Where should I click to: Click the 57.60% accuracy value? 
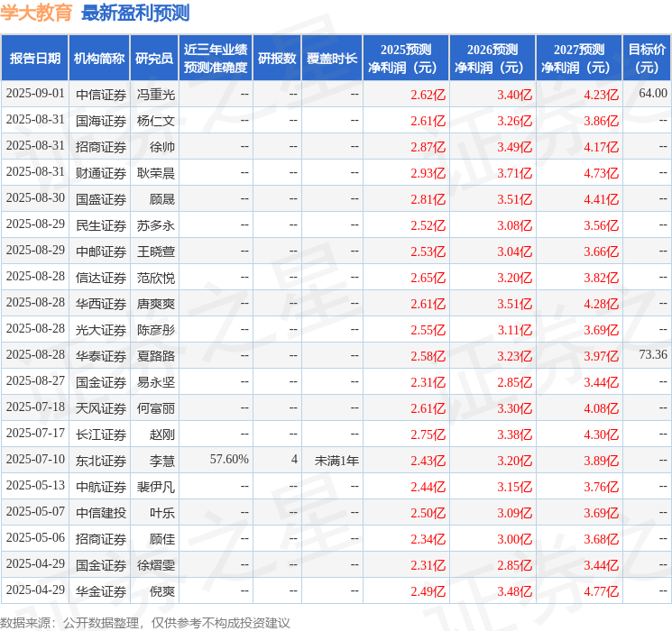click(229, 459)
